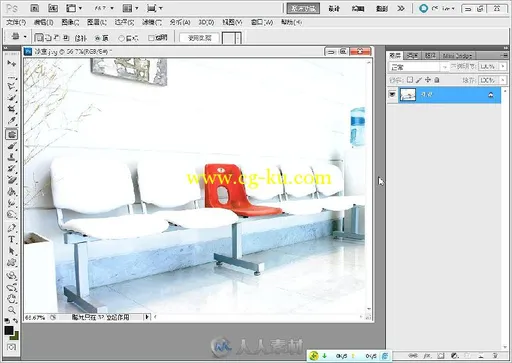Click the foreground color swatch
The width and height of the screenshot is (512, 363).
[x=9, y=330]
